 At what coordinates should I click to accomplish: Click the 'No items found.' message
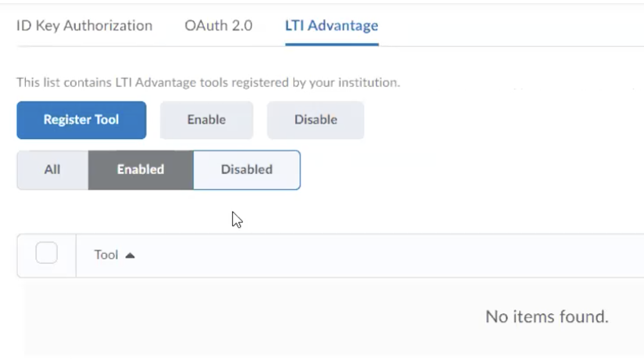coord(546,317)
